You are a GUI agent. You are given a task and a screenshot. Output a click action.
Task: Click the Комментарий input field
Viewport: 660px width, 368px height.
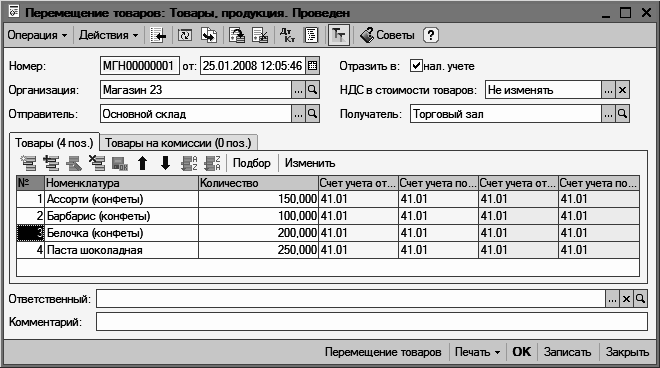coord(372,322)
